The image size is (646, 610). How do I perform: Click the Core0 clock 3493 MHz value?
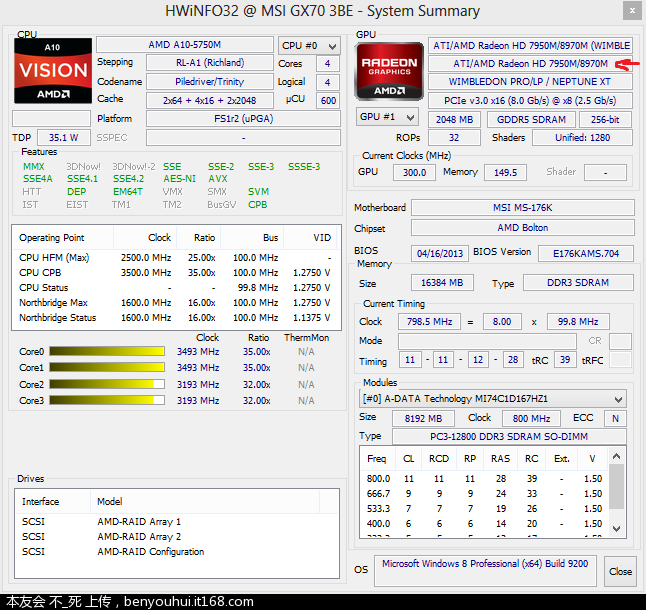198,352
